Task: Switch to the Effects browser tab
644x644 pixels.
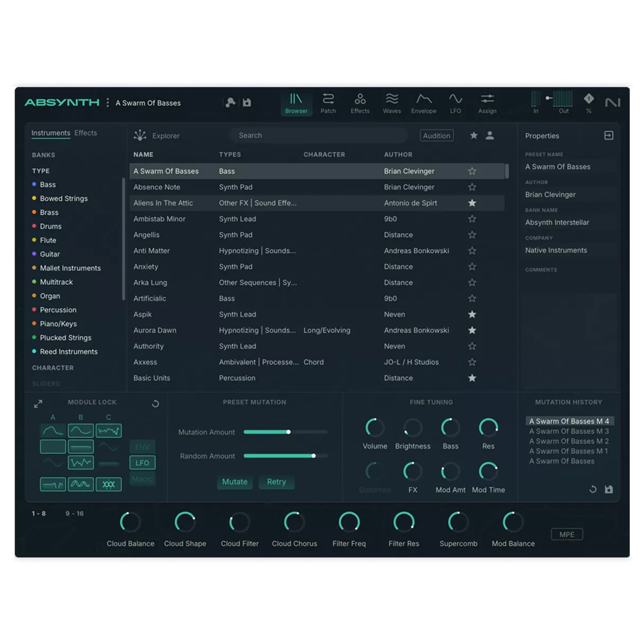Action: click(x=85, y=133)
